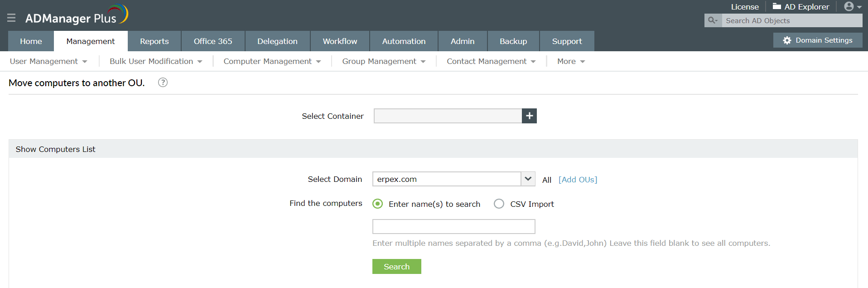
Task: Open the Automation tab
Action: pyautogui.click(x=404, y=41)
